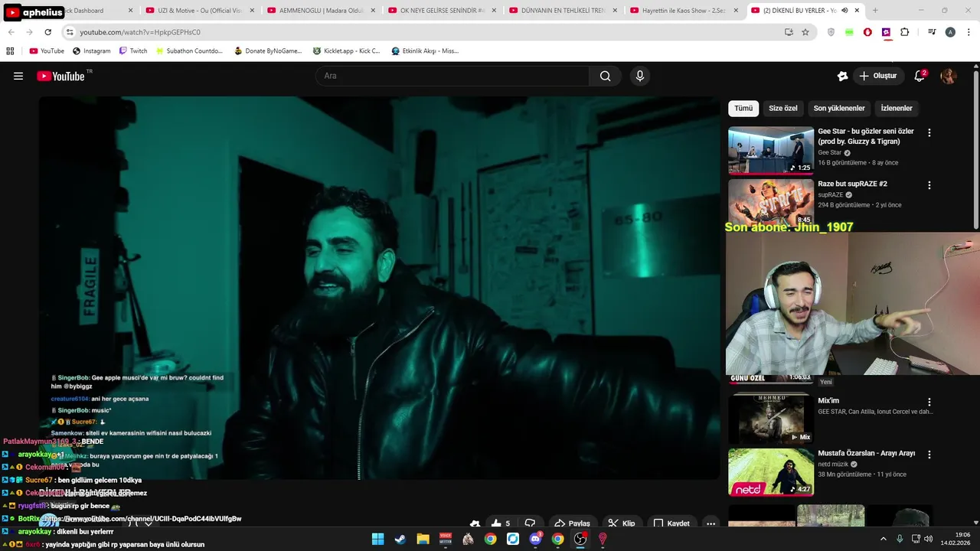Open Mustafa Özarslan Arayı Arayı thumbnail
The width and height of the screenshot is (980, 551).
[771, 471]
